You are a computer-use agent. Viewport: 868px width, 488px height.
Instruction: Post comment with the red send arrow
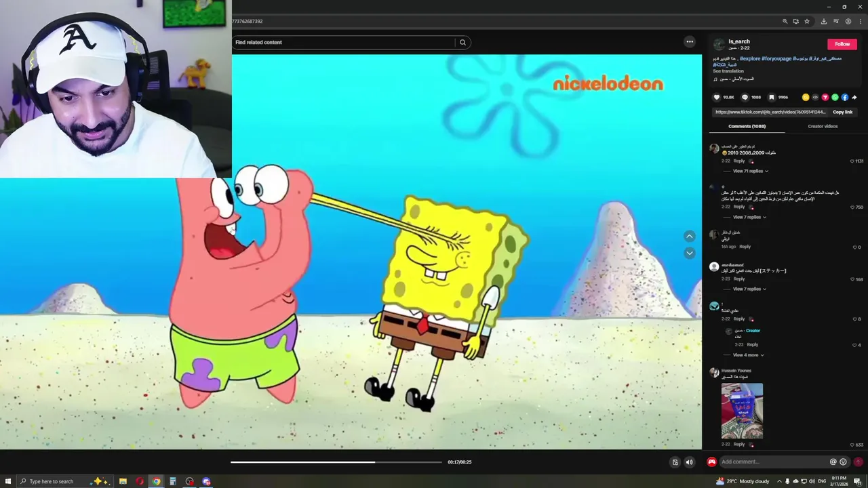pos(858,462)
